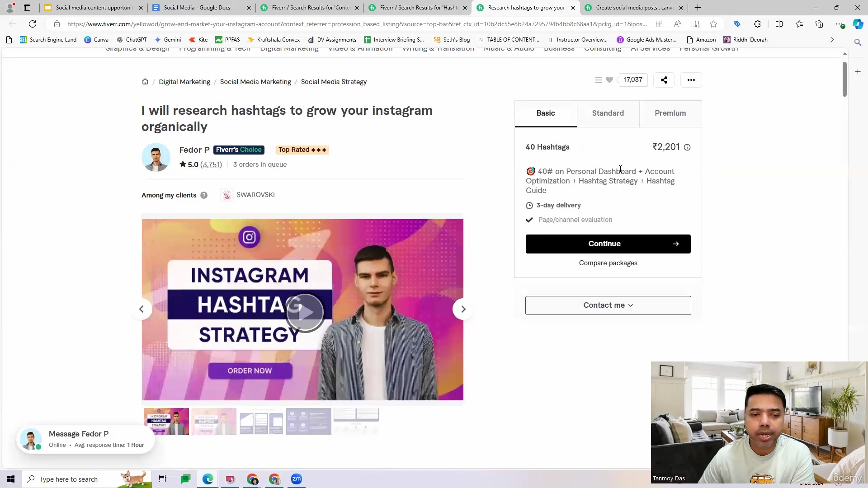Switch to Social media content opportunities tab
The image size is (868, 488).
coord(94,8)
